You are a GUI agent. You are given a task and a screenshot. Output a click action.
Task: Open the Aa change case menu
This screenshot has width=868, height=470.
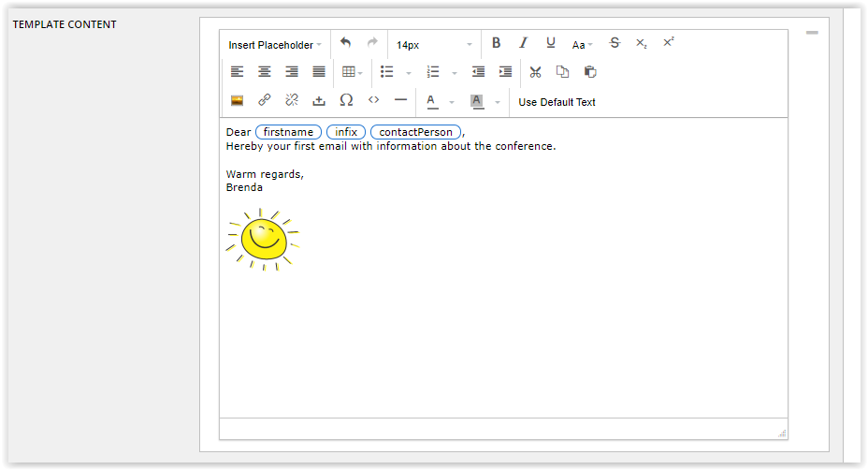582,44
